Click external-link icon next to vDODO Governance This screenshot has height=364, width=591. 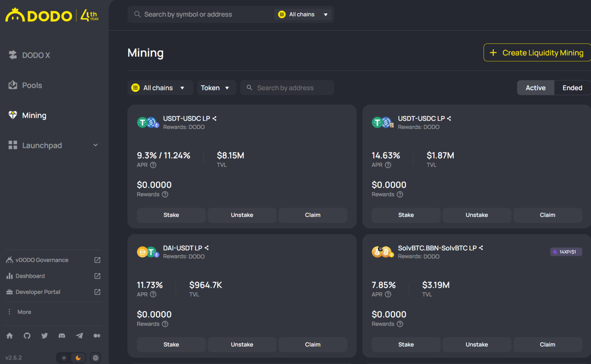point(97,260)
